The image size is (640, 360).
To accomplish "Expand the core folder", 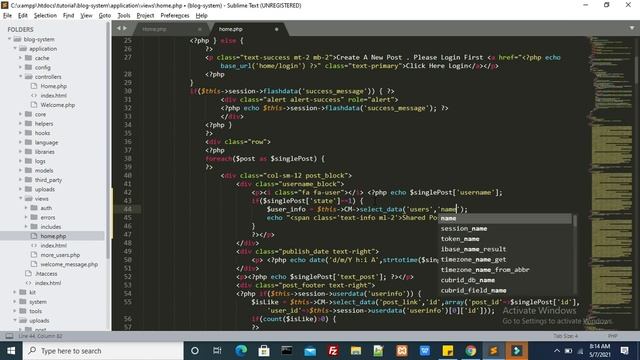I will pyautogui.click(x=20, y=114).
